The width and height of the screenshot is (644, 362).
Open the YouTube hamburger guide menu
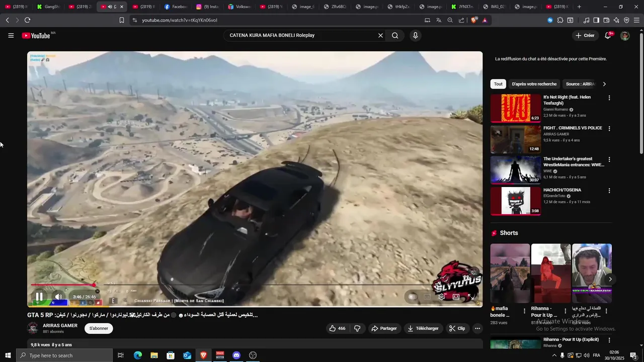11,36
